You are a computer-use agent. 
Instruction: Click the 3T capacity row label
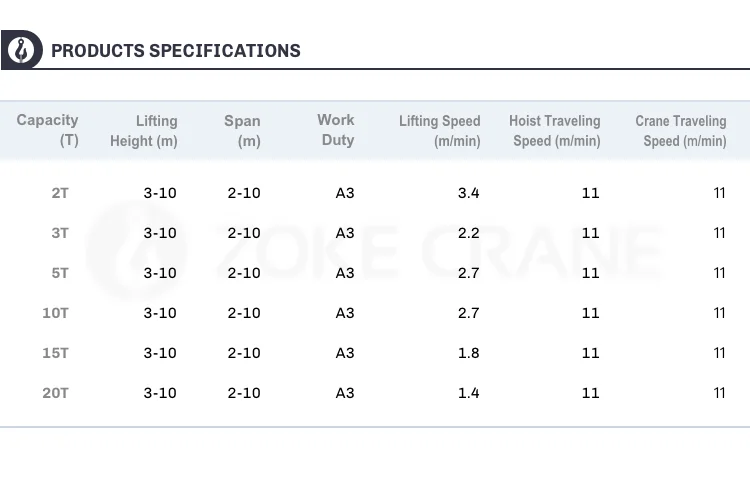click(60, 233)
